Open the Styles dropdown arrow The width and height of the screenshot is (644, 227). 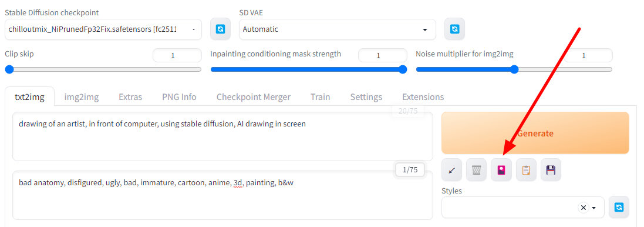[594, 208]
